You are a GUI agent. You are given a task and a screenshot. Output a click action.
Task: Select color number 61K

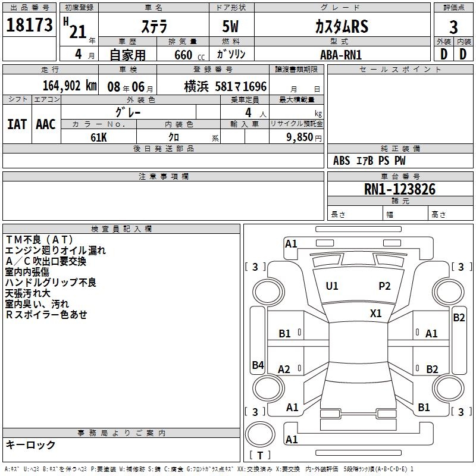(x=99, y=137)
